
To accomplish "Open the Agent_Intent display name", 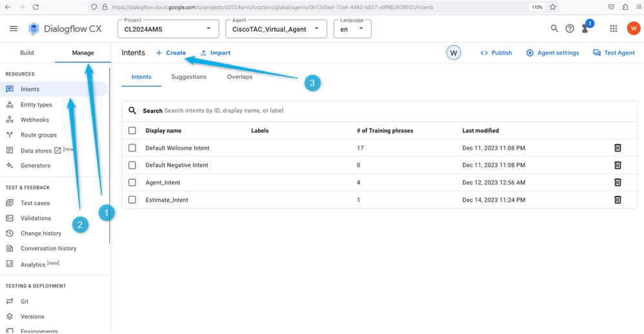I will [163, 182].
